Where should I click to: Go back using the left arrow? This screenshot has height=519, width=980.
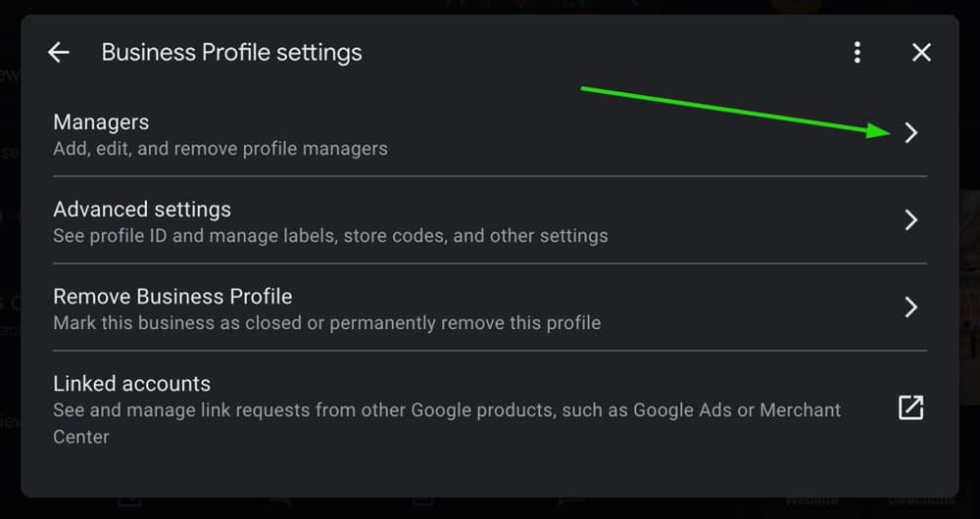click(59, 53)
